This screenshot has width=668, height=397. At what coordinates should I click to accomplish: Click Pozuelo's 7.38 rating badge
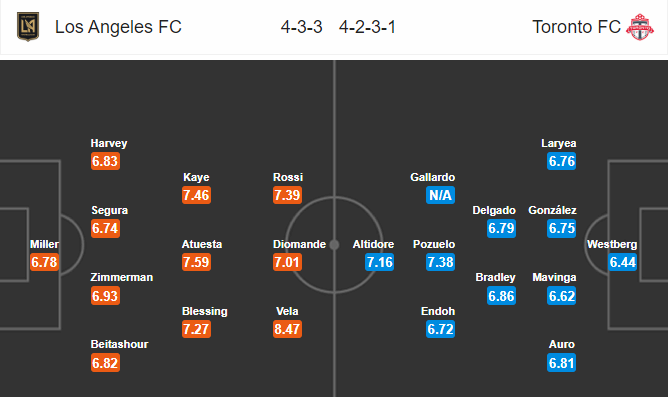pyautogui.click(x=441, y=262)
